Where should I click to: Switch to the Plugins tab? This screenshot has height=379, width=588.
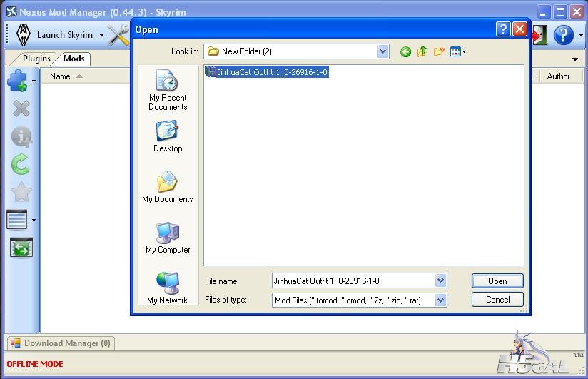(x=36, y=59)
